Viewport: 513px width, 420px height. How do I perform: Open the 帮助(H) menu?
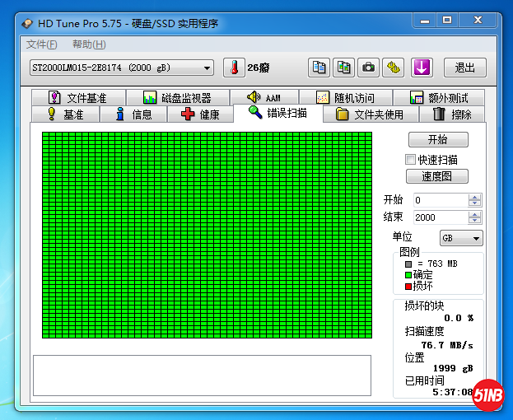click(x=88, y=44)
